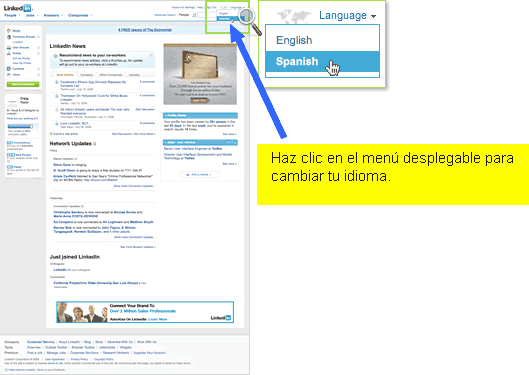Click the icon before Thomson On Hollywood article
Screen dimensions: 529x375
[57, 96]
